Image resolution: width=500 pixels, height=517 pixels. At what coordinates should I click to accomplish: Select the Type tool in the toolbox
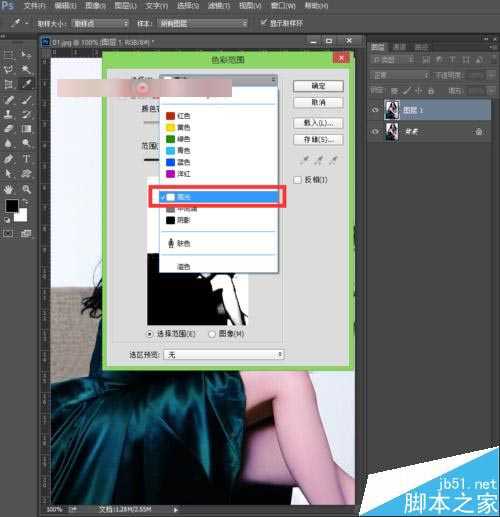26,158
